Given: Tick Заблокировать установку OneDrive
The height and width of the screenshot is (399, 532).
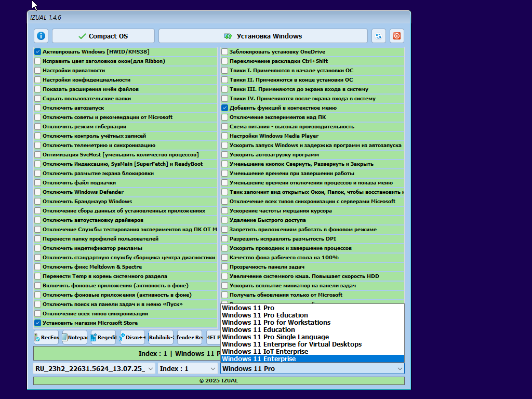Looking at the screenshot, I should pyautogui.click(x=224, y=52).
